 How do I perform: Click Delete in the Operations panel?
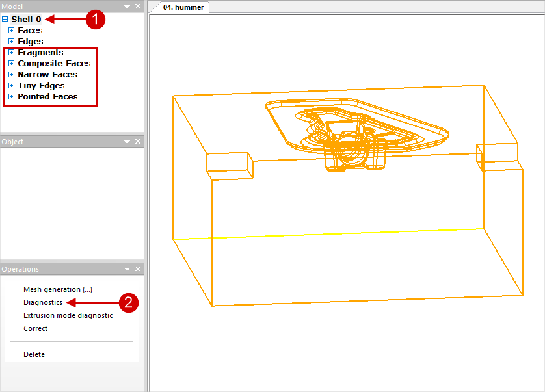34,354
